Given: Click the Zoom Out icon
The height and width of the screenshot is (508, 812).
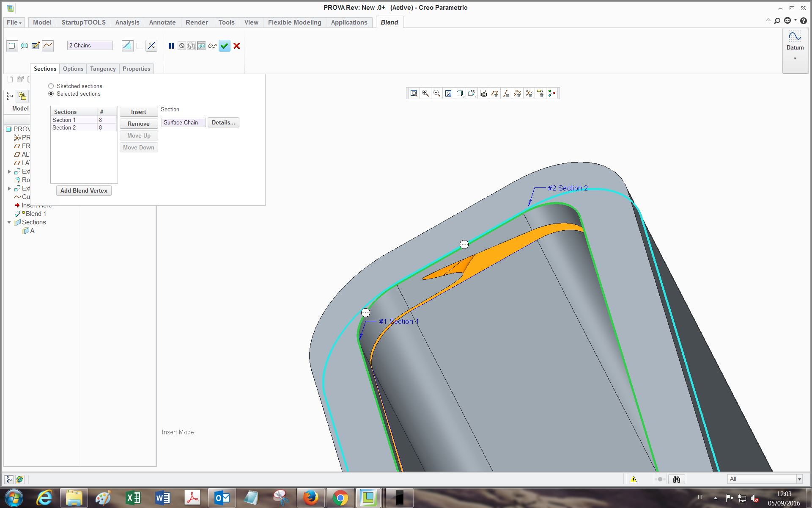Looking at the screenshot, I should click(437, 93).
